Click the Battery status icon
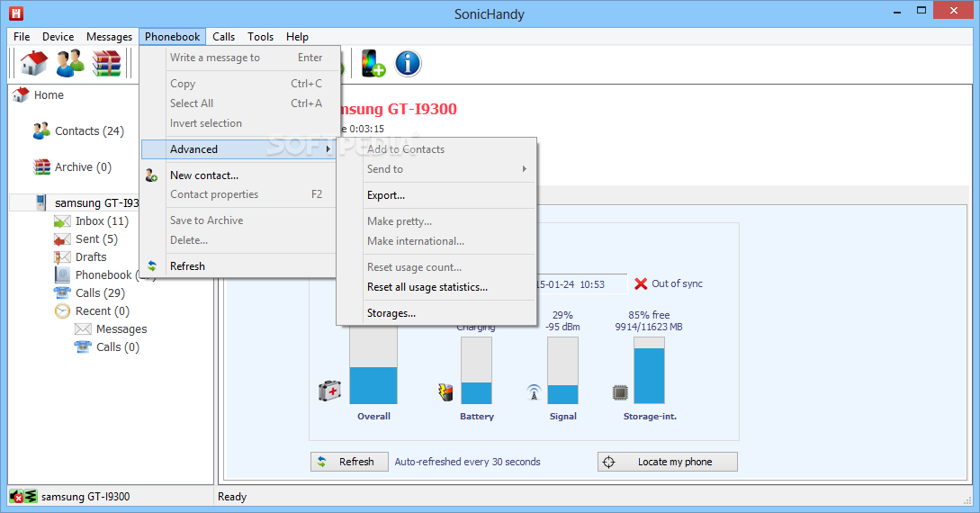 445,391
